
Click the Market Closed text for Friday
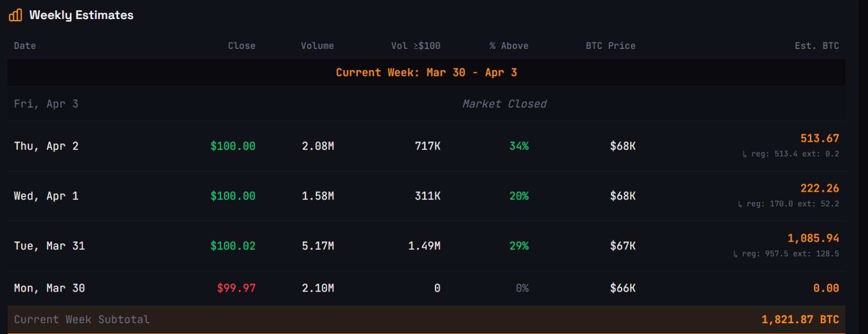505,104
